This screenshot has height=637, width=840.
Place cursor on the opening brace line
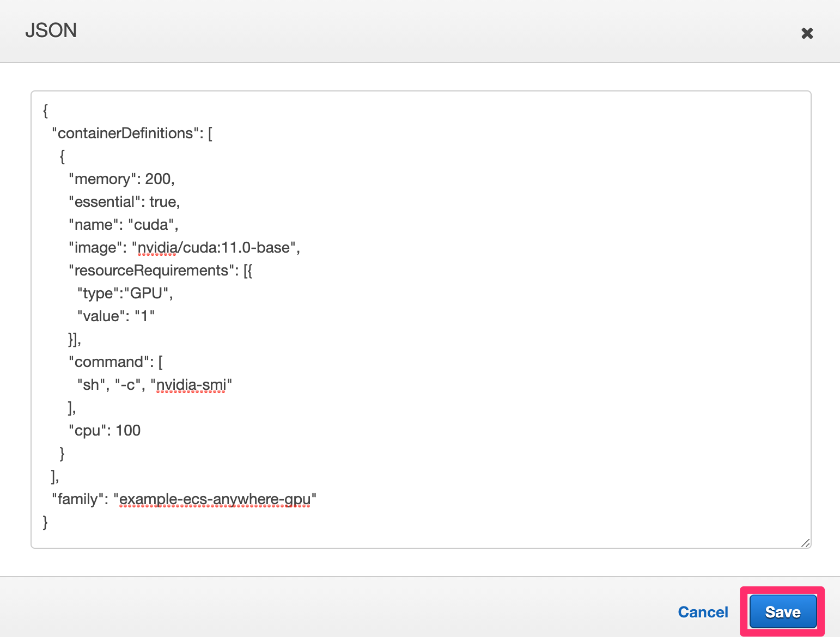45,111
